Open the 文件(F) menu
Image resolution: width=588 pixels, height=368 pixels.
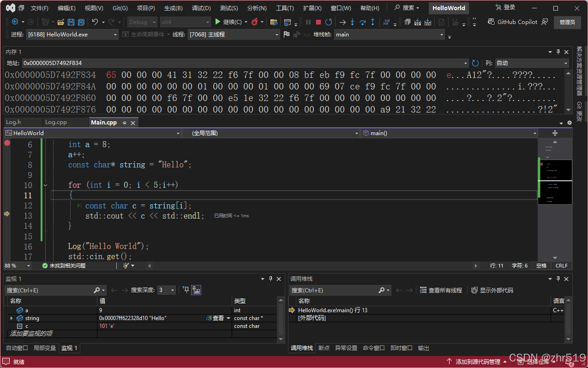(x=40, y=8)
